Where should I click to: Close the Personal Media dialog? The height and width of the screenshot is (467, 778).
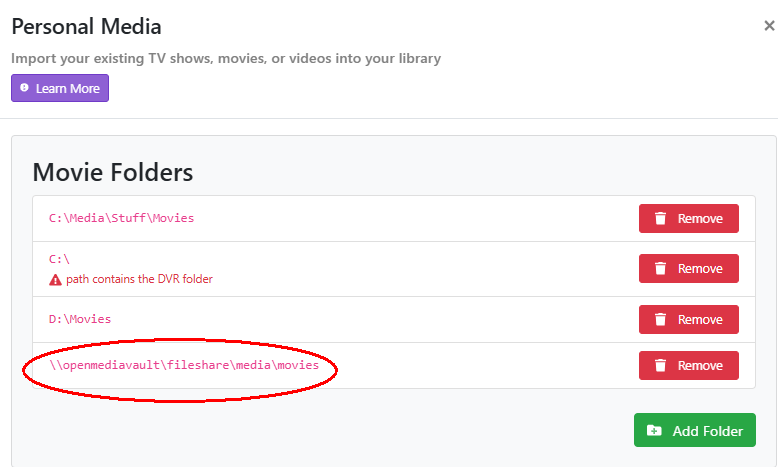(769, 26)
